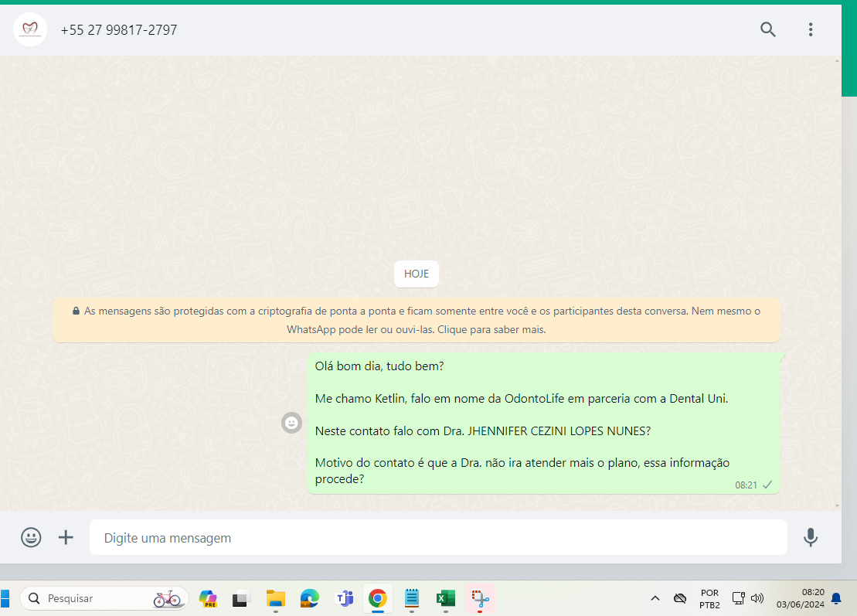
Task: Open the notifications bell
Action: click(x=836, y=598)
